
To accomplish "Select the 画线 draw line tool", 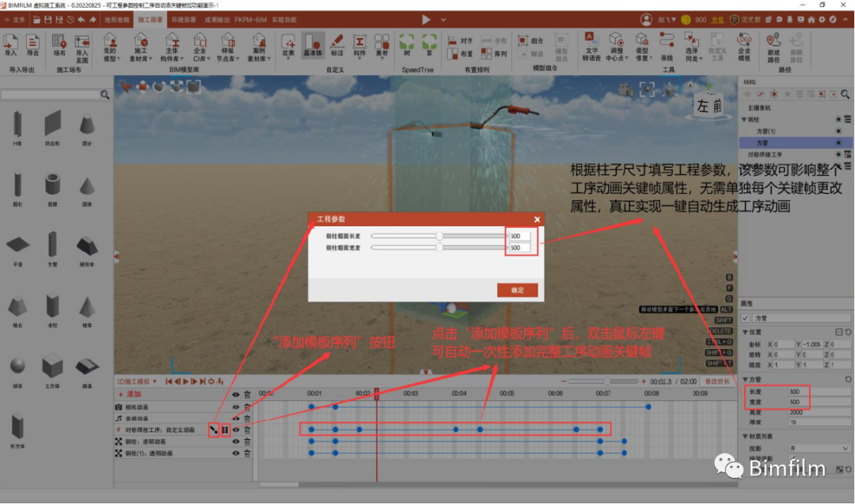I will [x=667, y=47].
